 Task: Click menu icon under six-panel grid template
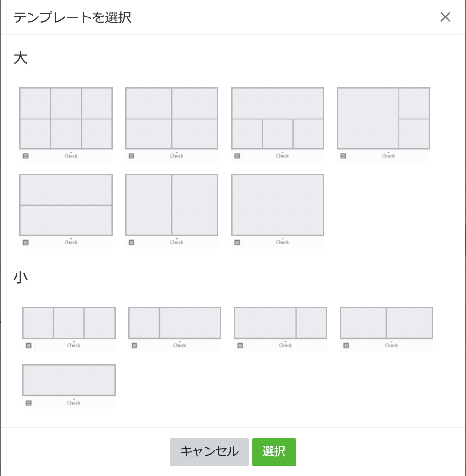(26, 156)
